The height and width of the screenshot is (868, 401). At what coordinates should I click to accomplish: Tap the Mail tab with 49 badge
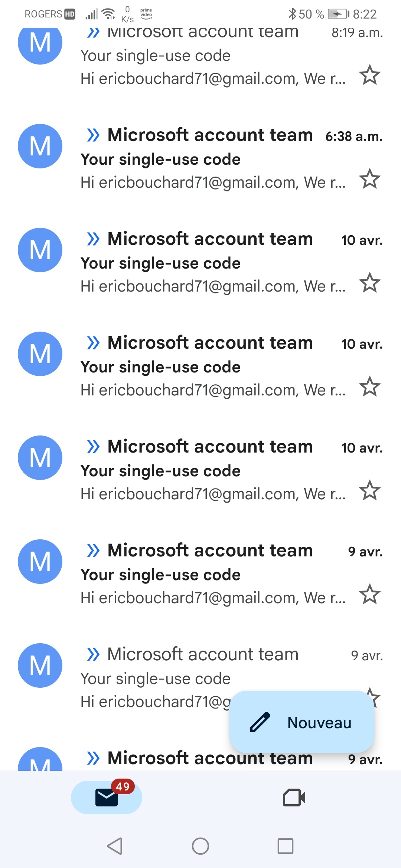(x=107, y=798)
